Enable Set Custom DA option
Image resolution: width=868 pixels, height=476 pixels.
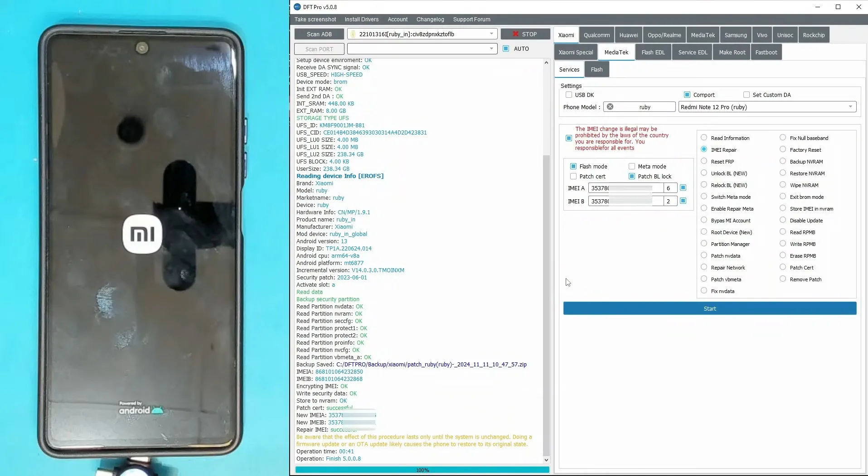(747, 95)
